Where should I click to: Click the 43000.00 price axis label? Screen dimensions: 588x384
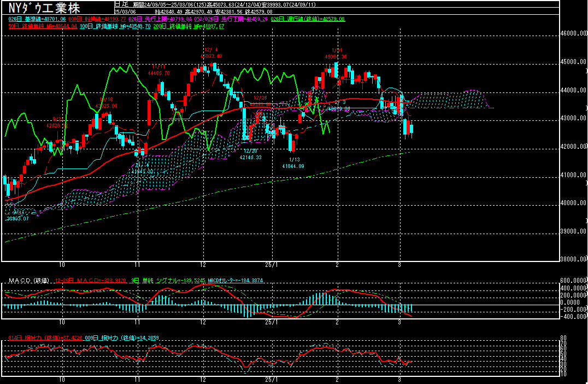coord(574,118)
